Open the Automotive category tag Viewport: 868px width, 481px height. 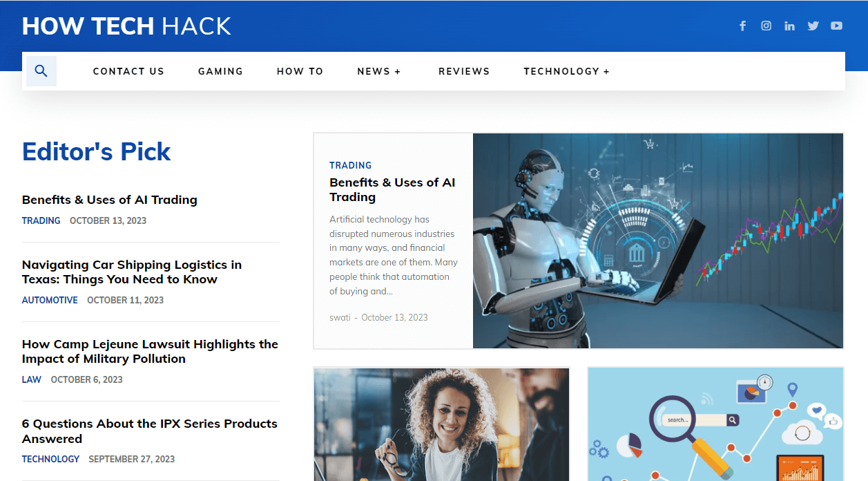click(x=50, y=300)
